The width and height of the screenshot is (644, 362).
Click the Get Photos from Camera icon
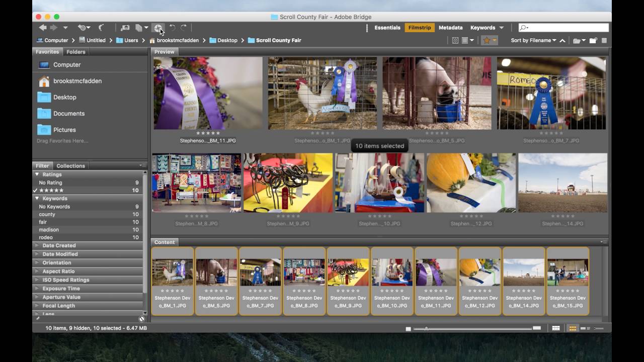[125, 28]
